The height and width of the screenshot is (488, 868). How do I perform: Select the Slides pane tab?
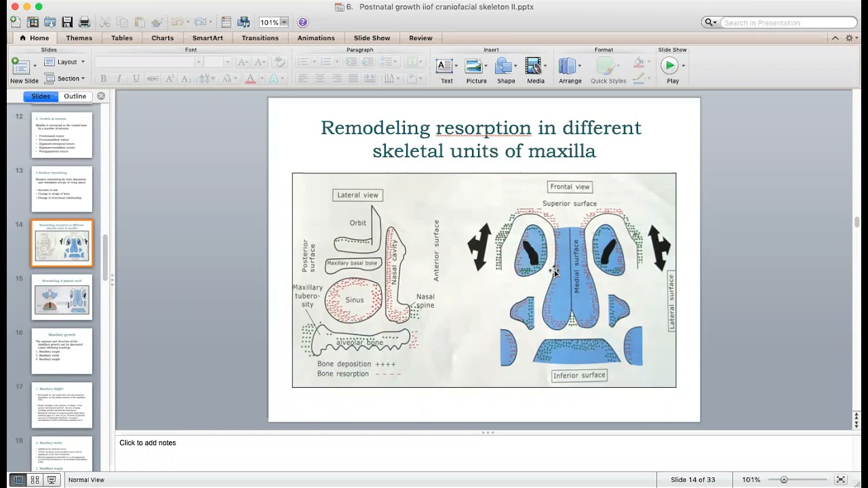point(41,96)
